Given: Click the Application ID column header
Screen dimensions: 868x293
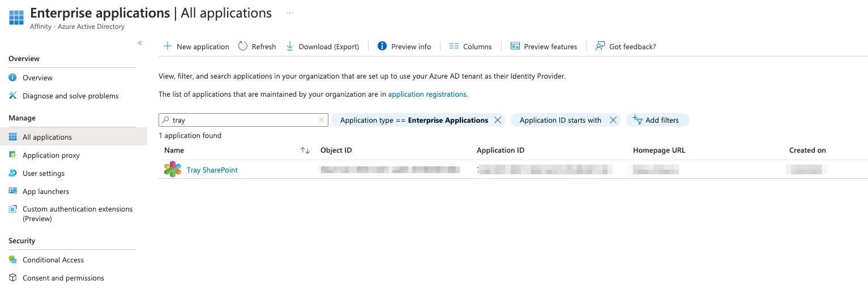Looking at the screenshot, I should pyautogui.click(x=501, y=150).
